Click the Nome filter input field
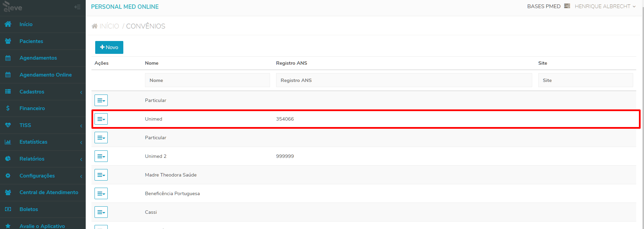Image resolution: width=644 pixels, height=229 pixels. click(x=207, y=80)
